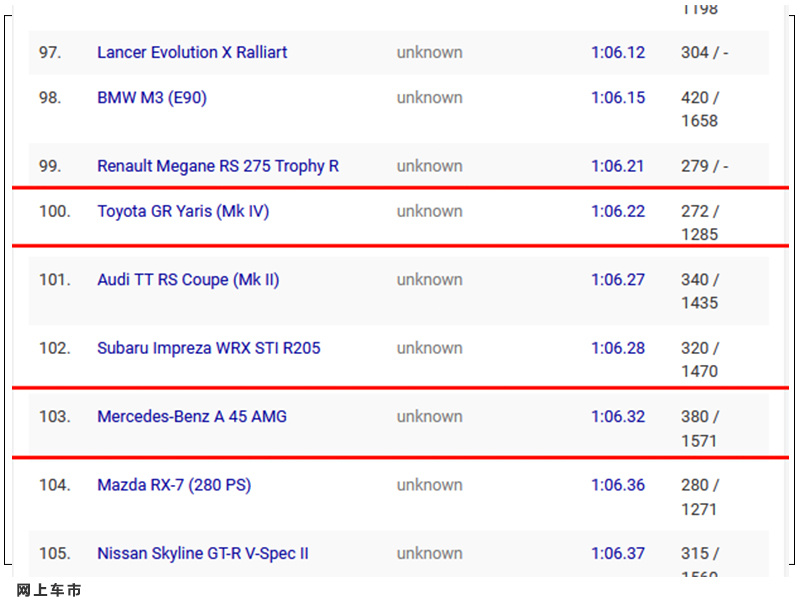Screen dimensions: 800x600
Task: Click the "380 / 1571" power/weight value
Action: 701,429
